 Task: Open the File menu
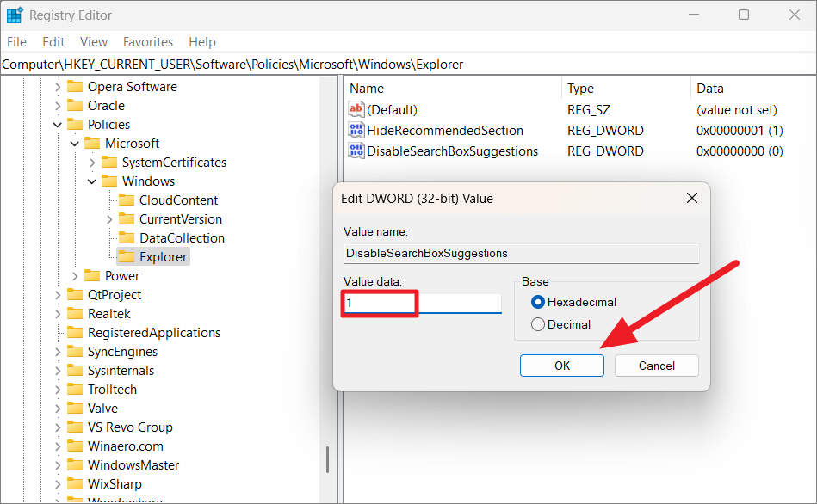tap(16, 41)
